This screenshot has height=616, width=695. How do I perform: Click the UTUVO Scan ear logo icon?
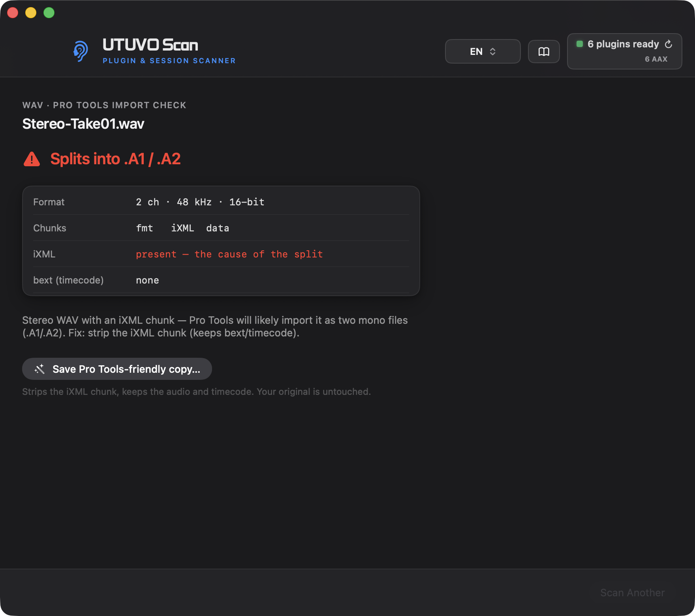[x=81, y=51]
